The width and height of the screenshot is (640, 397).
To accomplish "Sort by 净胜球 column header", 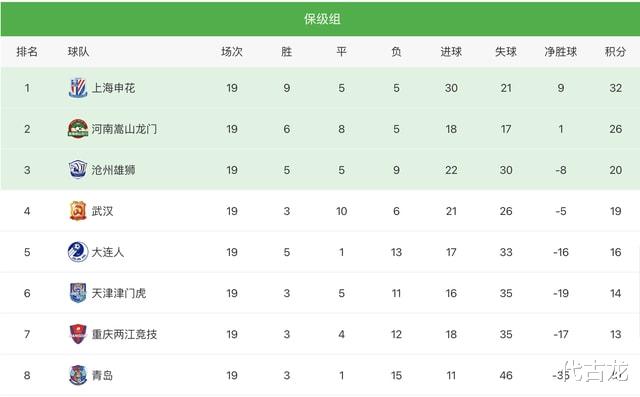I will [x=560, y=52].
